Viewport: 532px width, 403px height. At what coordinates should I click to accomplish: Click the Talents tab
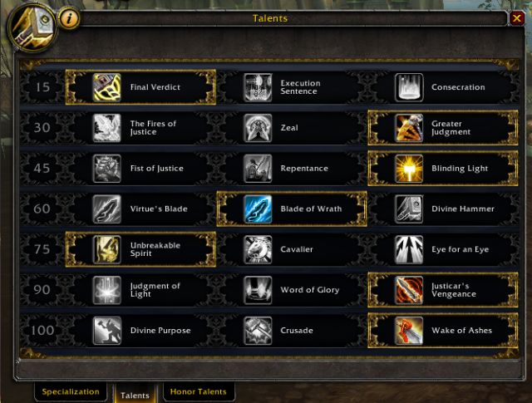(135, 395)
